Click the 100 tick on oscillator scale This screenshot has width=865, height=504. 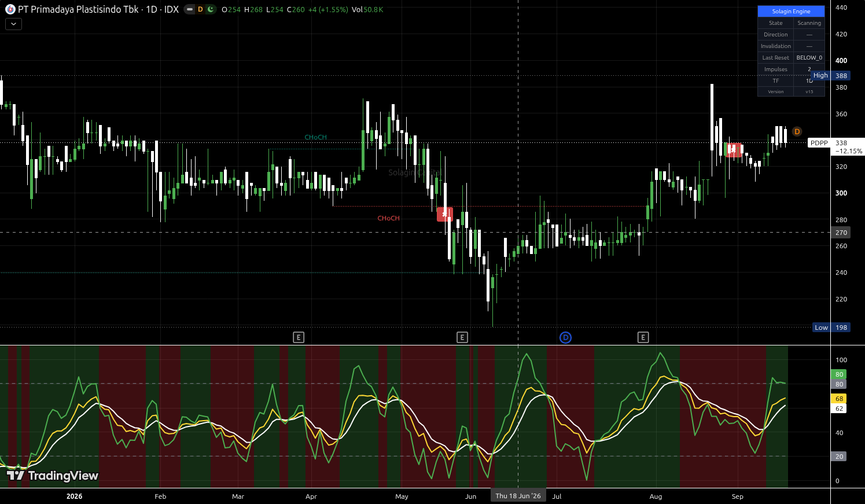(841, 360)
